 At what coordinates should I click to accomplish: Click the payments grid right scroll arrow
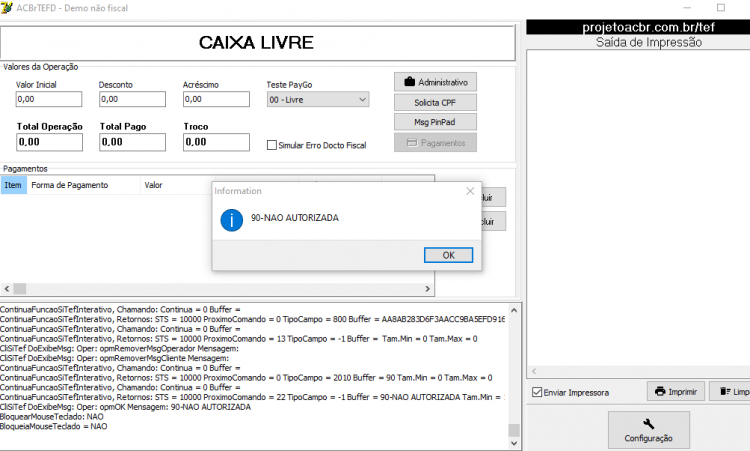click(428, 289)
